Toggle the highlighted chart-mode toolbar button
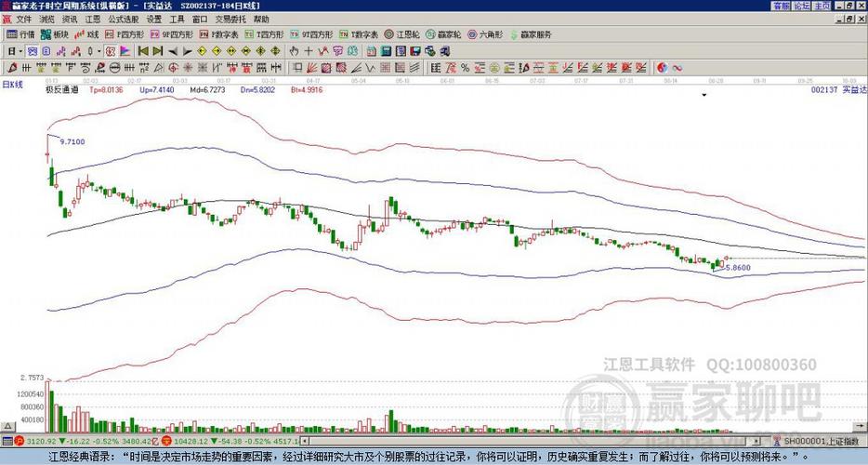The height and width of the screenshot is (465, 868). 33,51
